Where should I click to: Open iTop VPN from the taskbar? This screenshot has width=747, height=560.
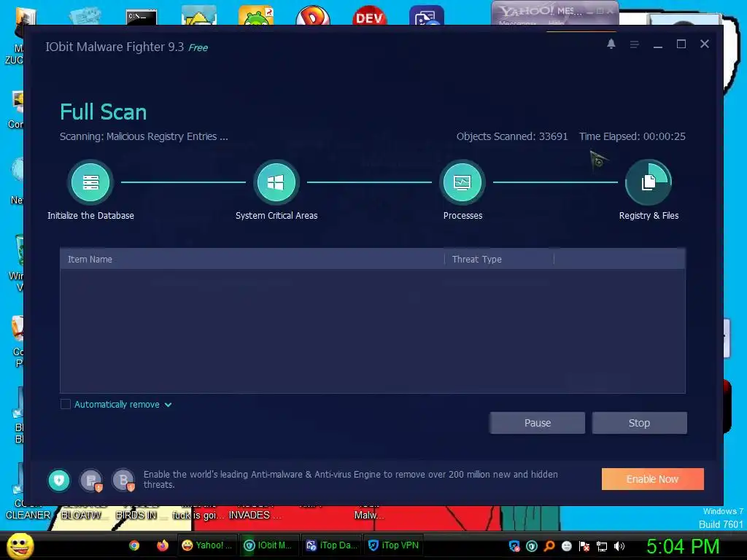pos(393,545)
